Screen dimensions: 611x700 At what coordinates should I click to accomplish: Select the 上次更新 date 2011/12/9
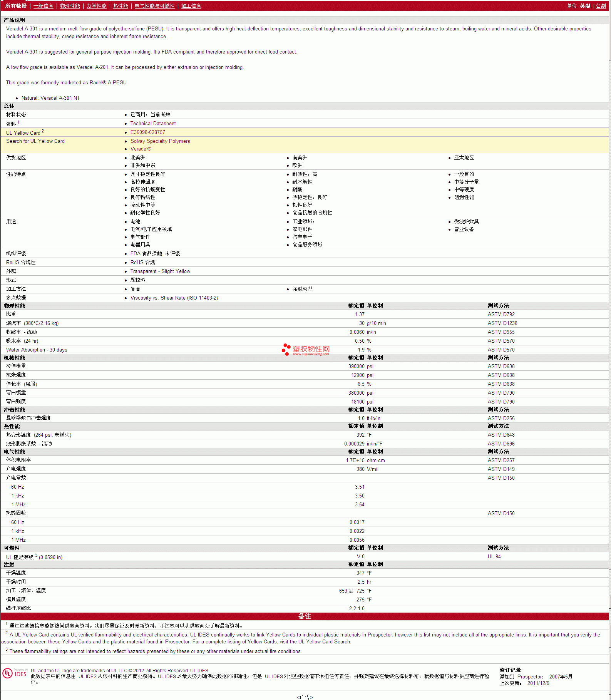pyautogui.click(x=538, y=683)
